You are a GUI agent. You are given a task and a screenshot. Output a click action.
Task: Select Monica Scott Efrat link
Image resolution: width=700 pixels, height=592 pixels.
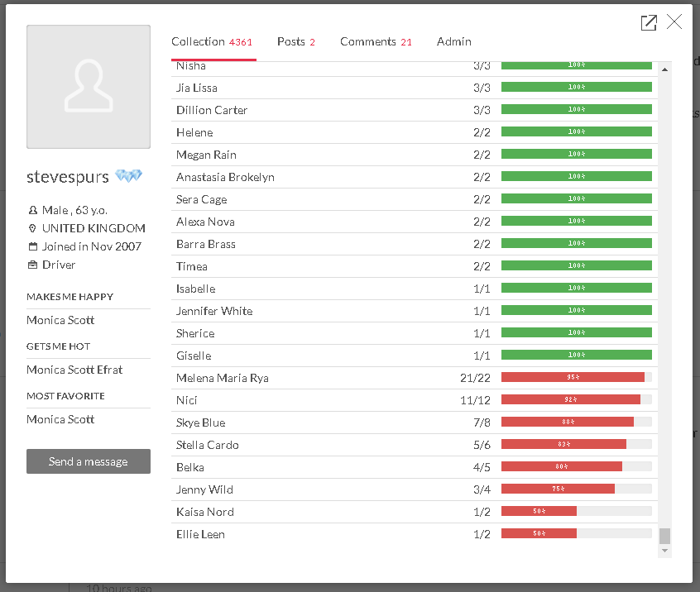pos(74,370)
